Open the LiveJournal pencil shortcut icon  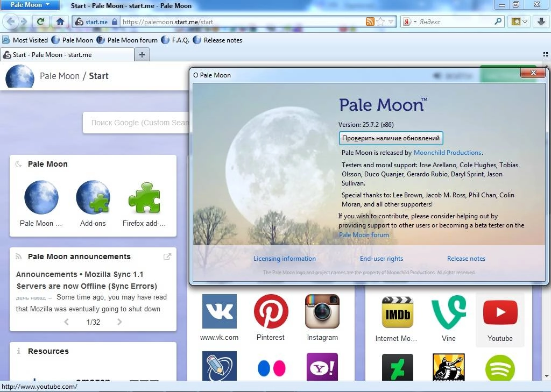point(220,366)
